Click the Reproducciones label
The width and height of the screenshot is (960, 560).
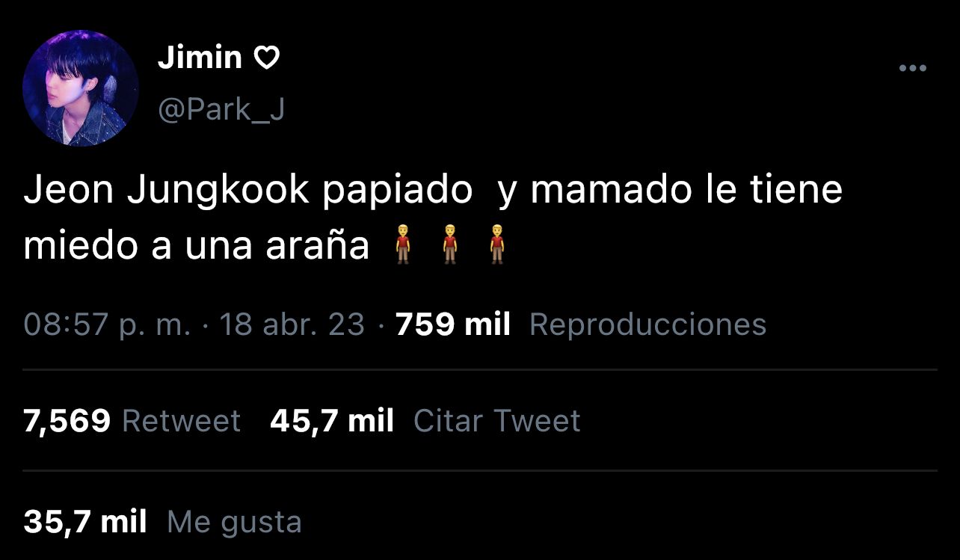pos(647,324)
